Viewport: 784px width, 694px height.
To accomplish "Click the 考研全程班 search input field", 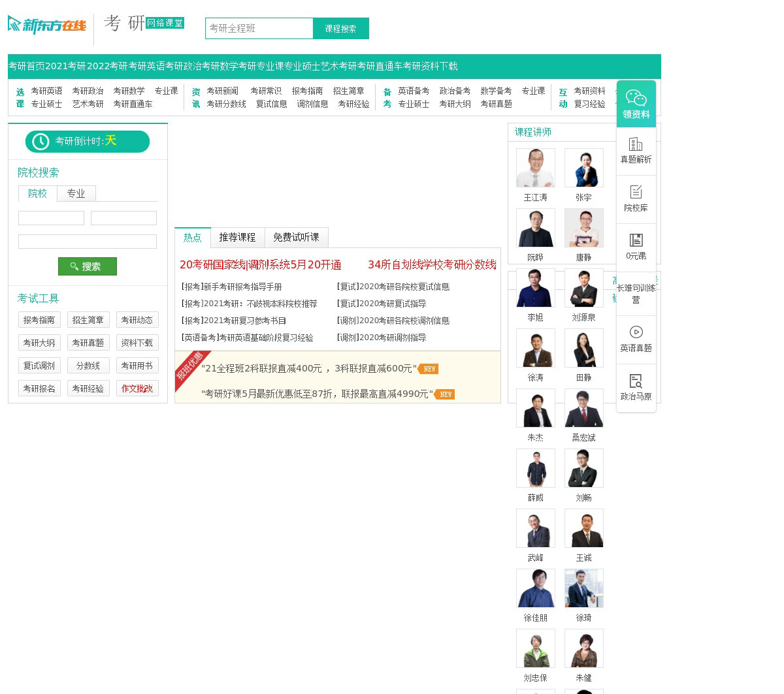I will [259, 29].
